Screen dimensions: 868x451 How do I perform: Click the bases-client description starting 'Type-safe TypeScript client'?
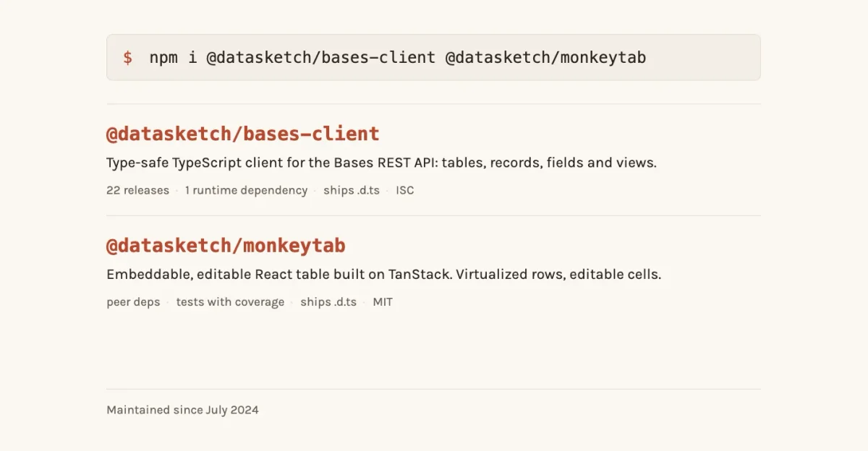pos(381,163)
